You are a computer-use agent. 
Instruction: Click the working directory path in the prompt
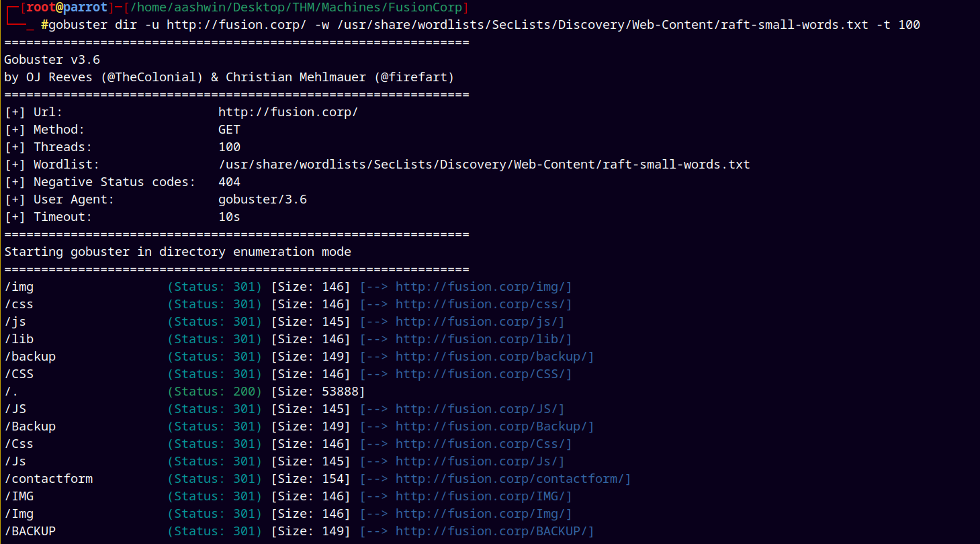click(296, 7)
